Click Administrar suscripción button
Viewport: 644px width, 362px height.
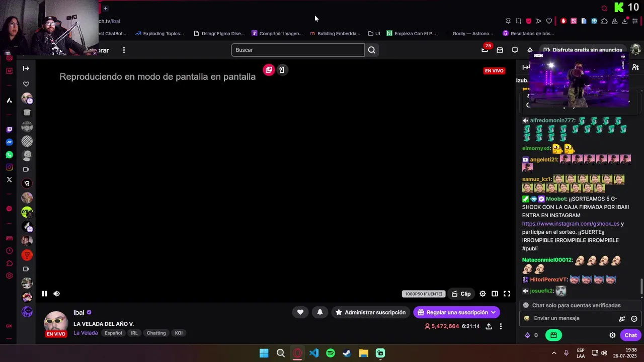pos(370,312)
